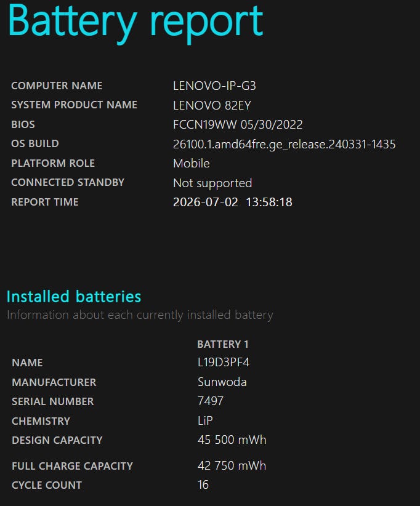Select the serial number 7497
This screenshot has height=506, width=420.
click(x=211, y=401)
